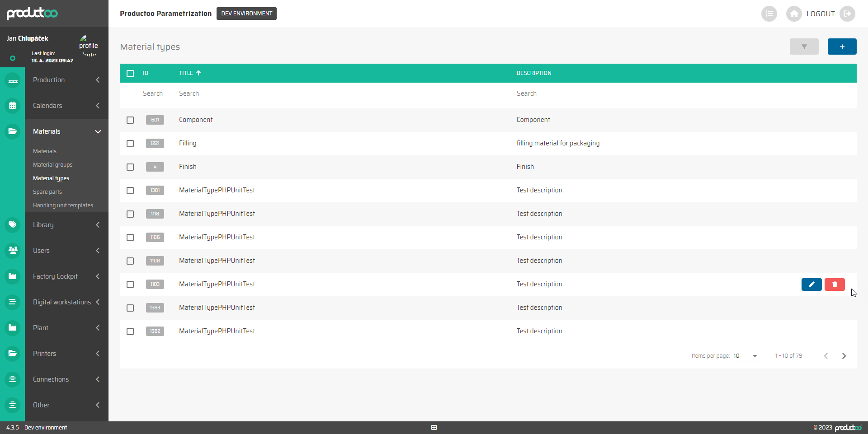Open the list menu icon in header

click(x=769, y=14)
